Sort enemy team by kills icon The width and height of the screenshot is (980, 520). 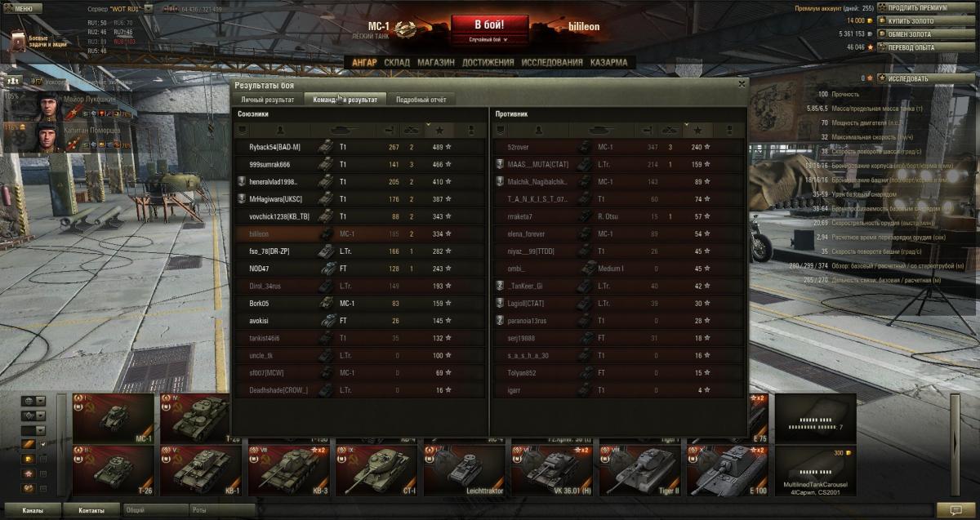click(670, 130)
